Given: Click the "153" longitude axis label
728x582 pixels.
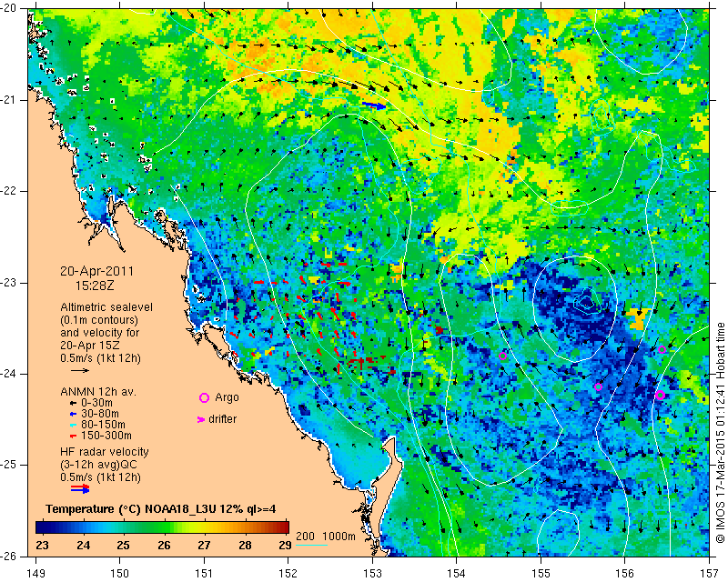Looking at the screenshot, I should [373, 574].
